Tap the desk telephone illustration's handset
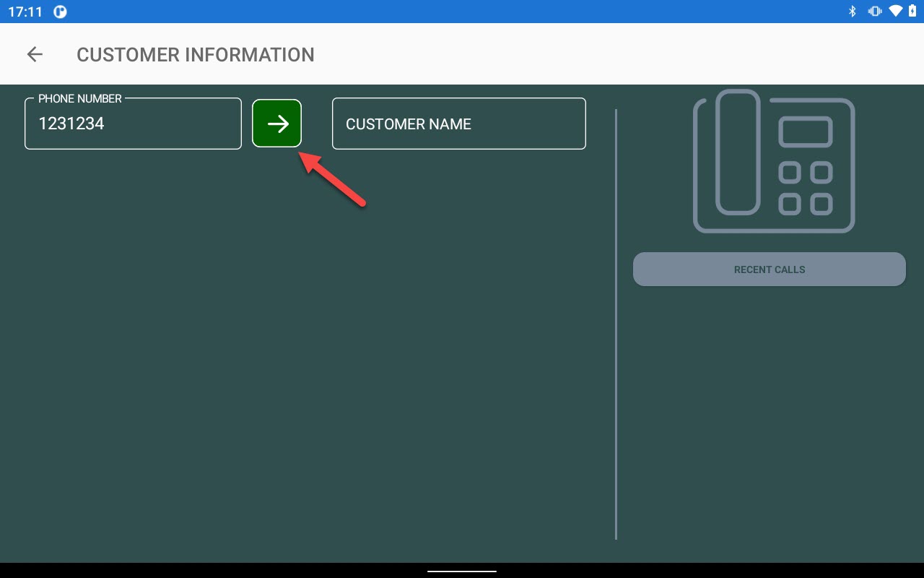 pos(737,152)
